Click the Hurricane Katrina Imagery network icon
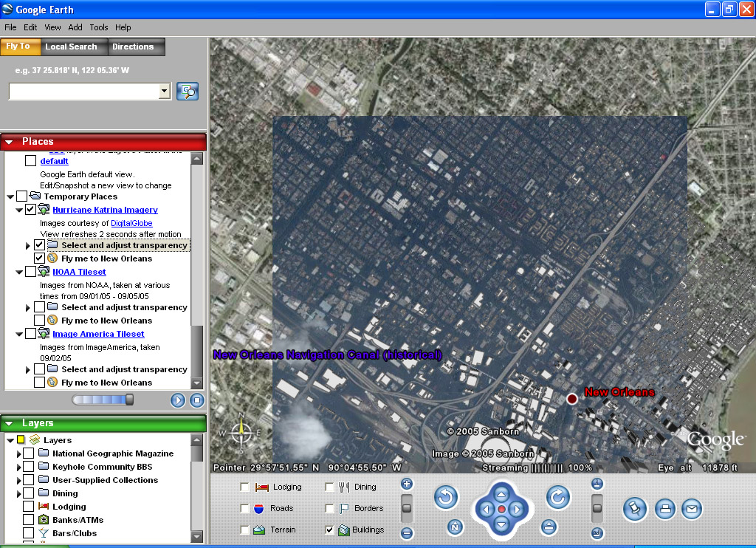756x548 pixels. 44,209
